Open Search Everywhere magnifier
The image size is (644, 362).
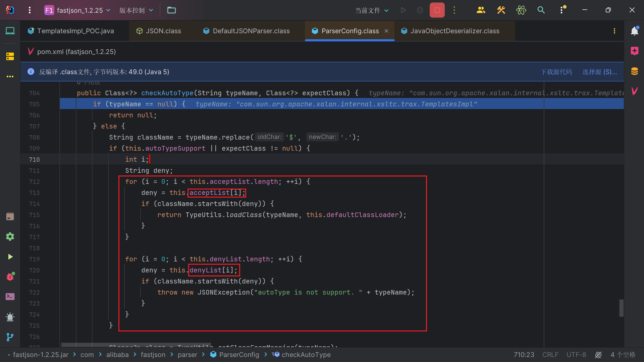[541, 10]
